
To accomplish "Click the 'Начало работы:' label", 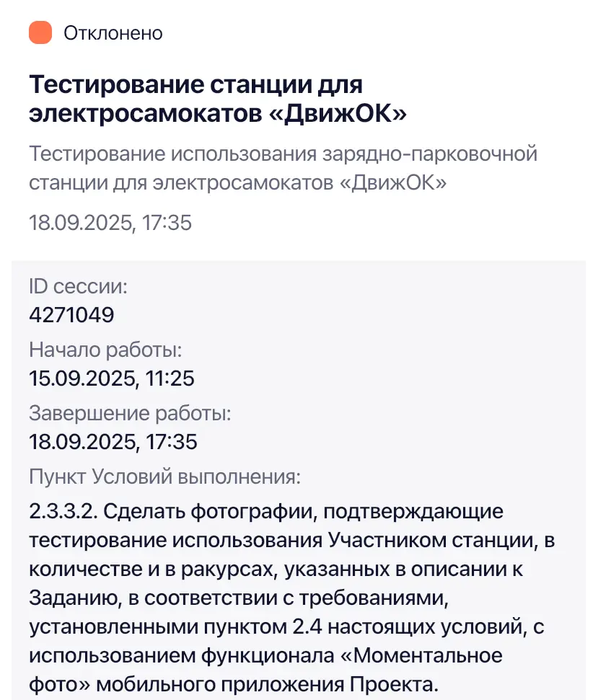I will [x=105, y=350].
